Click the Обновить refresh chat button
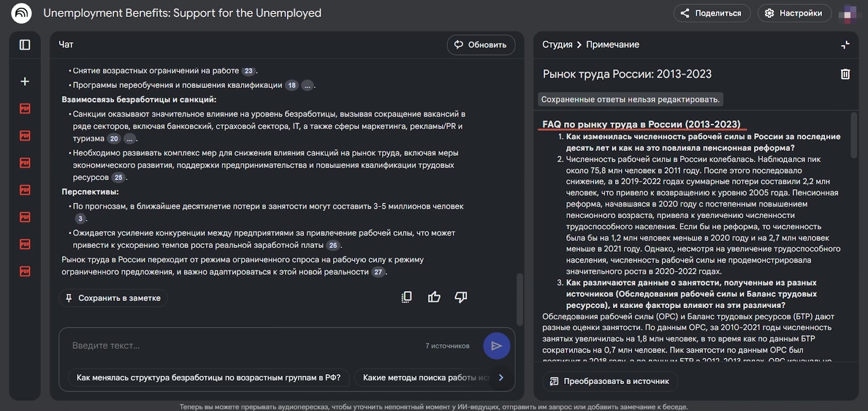868x411 pixels. pyautogui.click(x=481, y=45)
